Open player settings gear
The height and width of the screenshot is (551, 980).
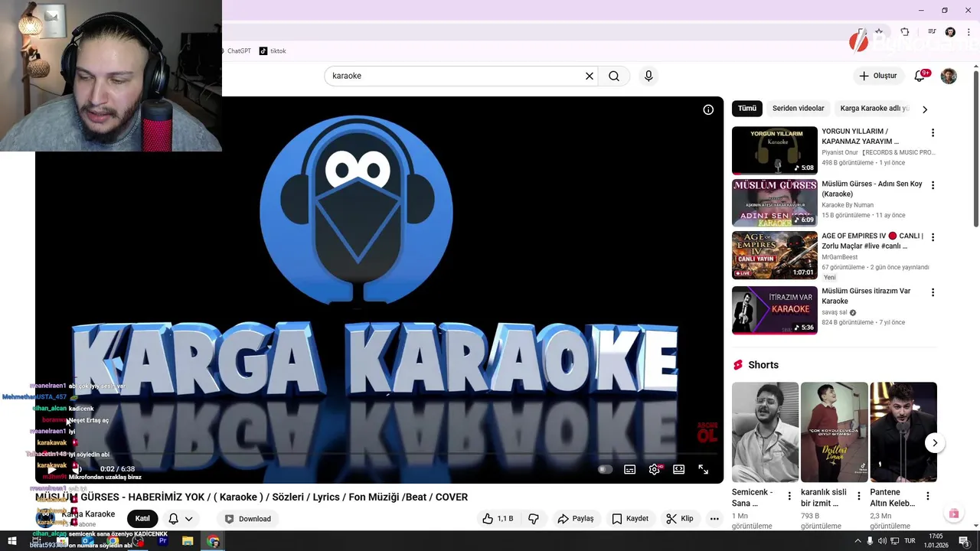click(654, 469)
